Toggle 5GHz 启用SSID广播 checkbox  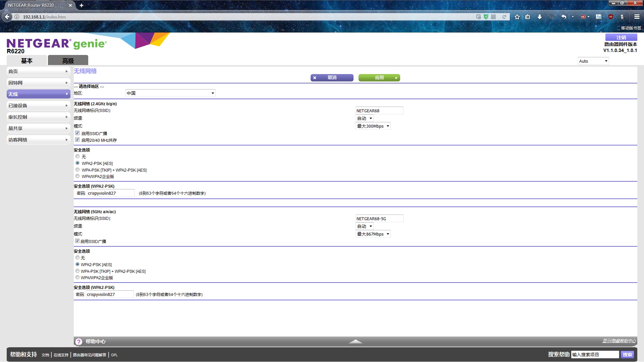point(77,241)
